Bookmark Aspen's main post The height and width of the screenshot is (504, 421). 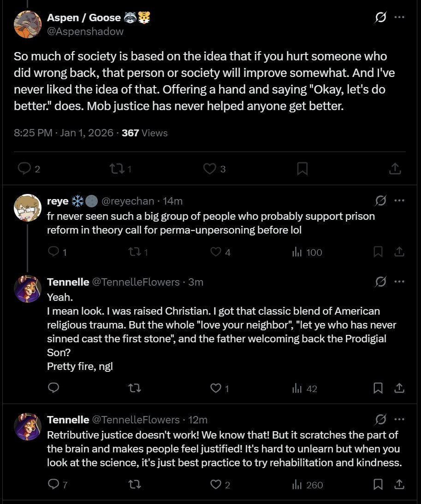[x=302, y=169]
